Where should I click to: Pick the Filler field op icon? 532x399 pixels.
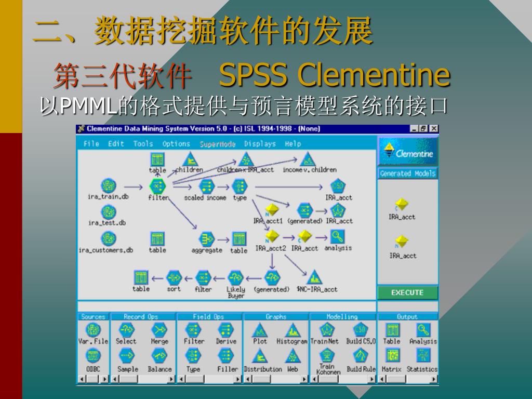pyautogui.click(x=225, y=356)
